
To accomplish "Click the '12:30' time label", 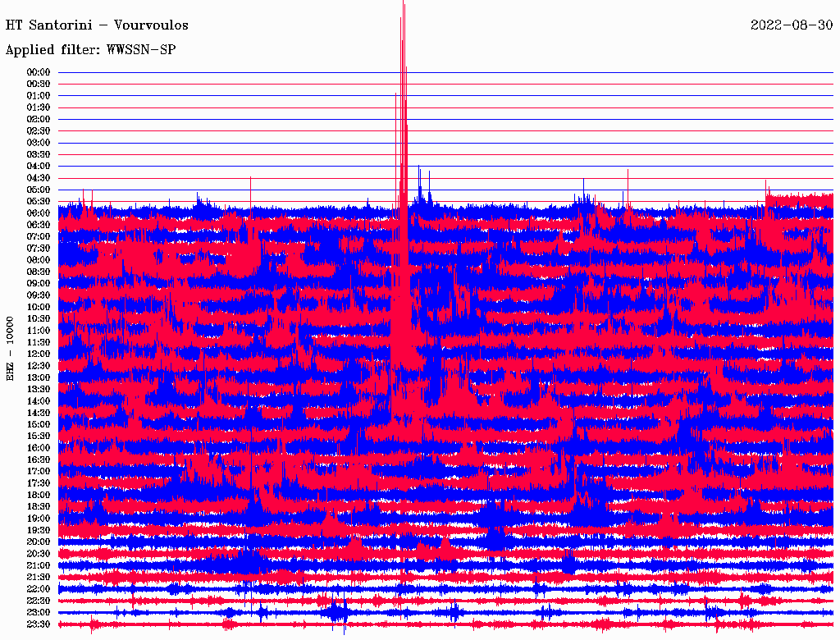I will pos(38,366).
